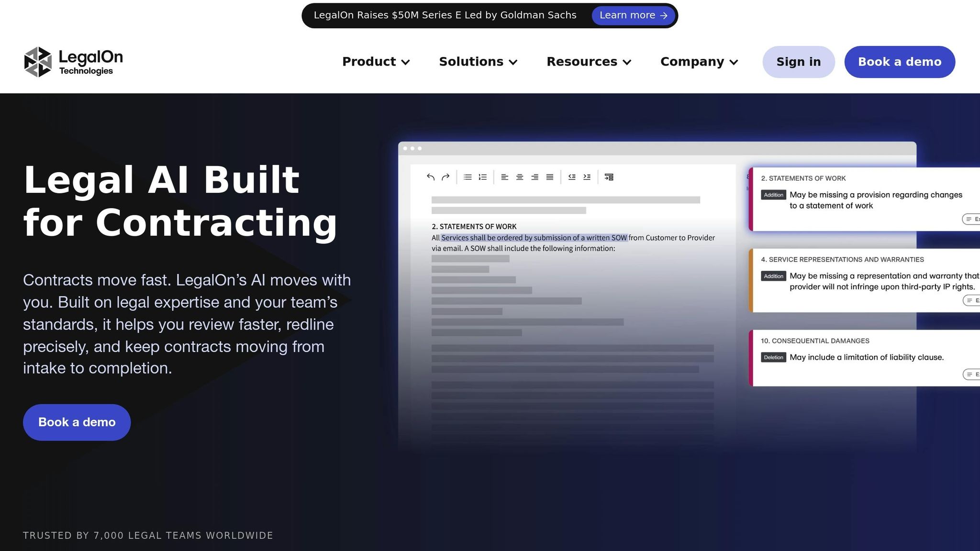Screen dimensions: 980x551
Task: Select the numbered list icon
Action: click(x=483, y=177)
